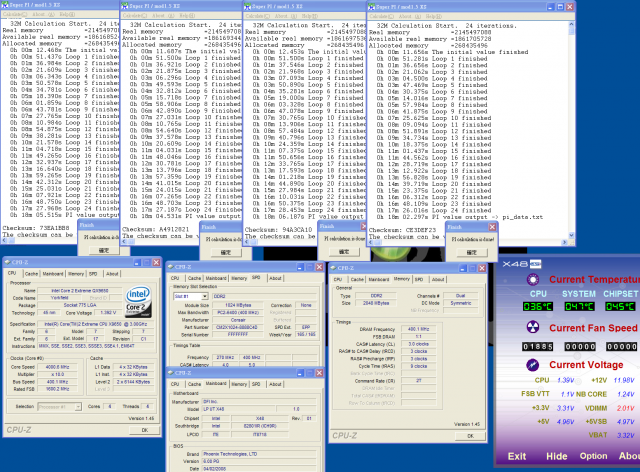
Task: Switch to the Cache tab in the CPU-Z processor window
Action: point(31,274)
